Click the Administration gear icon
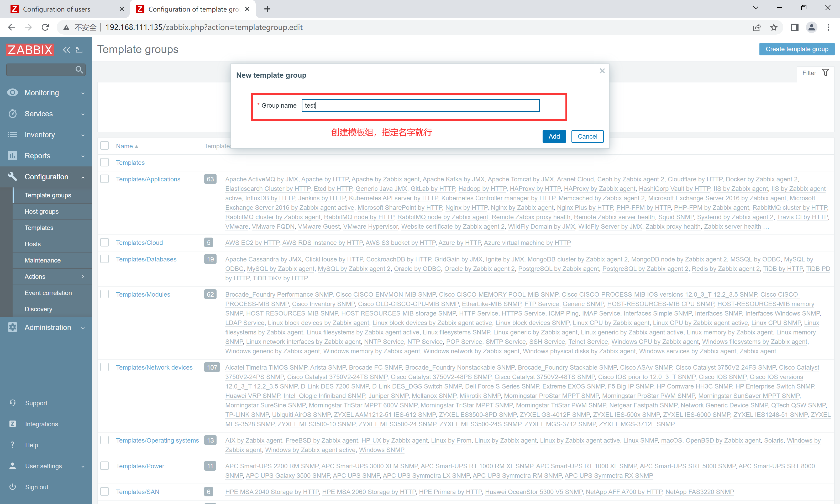840x504 pixels. 13,327
